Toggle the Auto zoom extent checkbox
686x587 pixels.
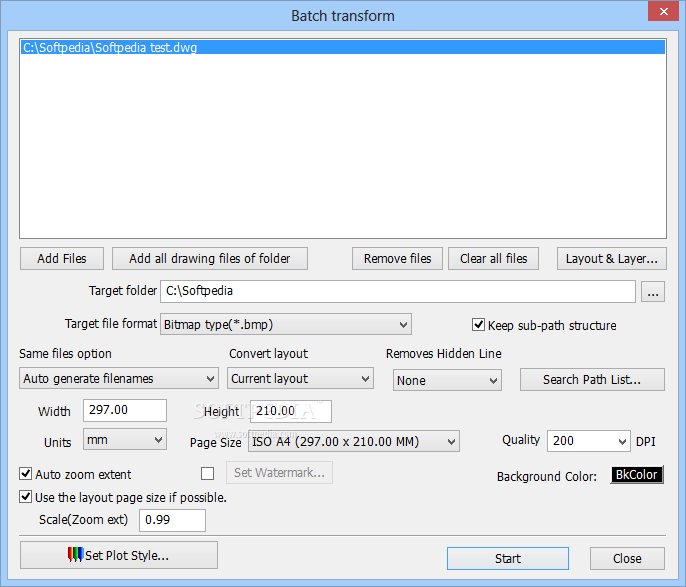[x=26, y=474]
